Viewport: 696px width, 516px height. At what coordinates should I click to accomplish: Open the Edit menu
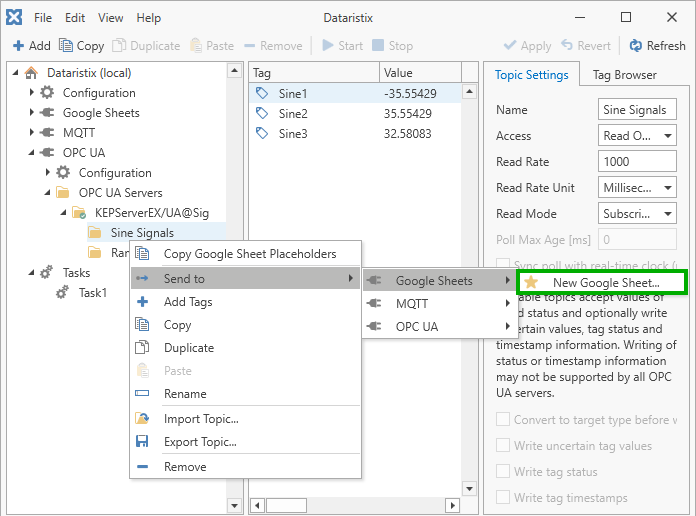(x=75, y=18)
